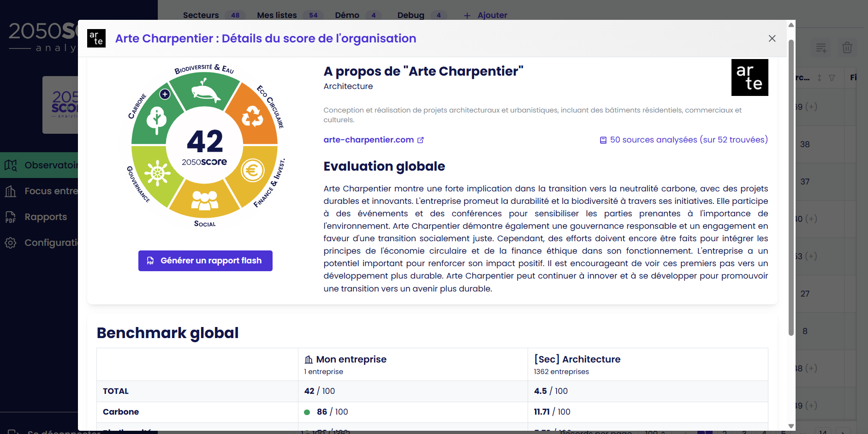Click the plus badge on Carbone segment

point(165,94)
